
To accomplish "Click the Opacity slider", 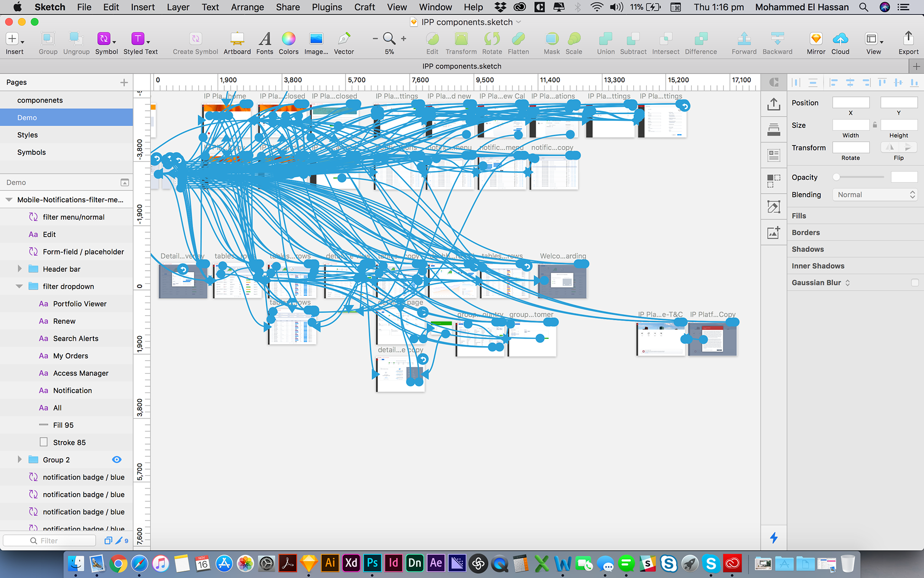I will [860, 177].
